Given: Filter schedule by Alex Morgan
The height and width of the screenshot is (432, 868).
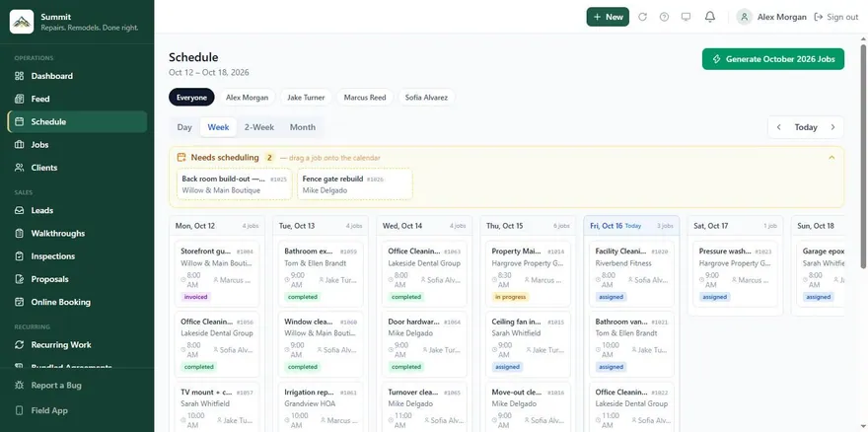Looking at the screenshot, I should pos(247,97).
